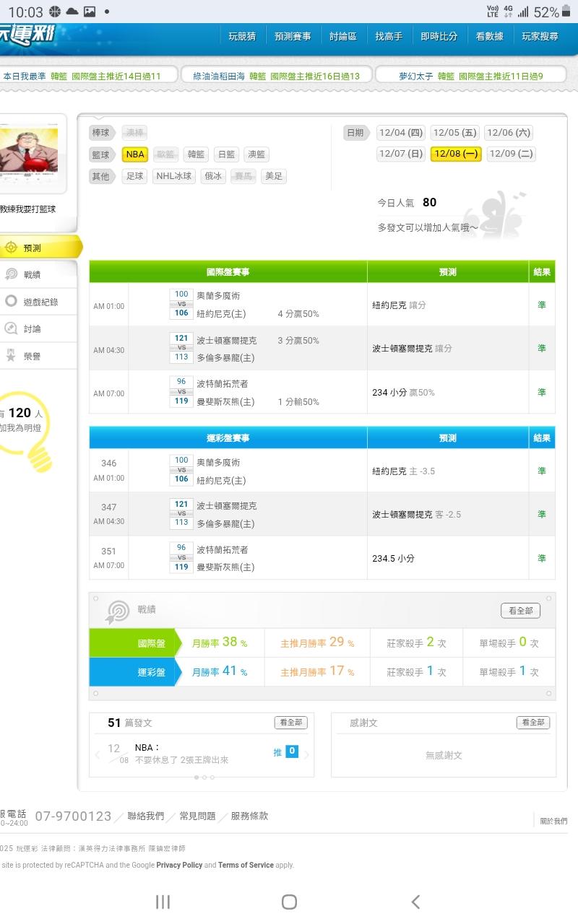The image size is (578, 924).
Task: Click the 戰績 sidebar icon
Action: [x=11, y=274]
